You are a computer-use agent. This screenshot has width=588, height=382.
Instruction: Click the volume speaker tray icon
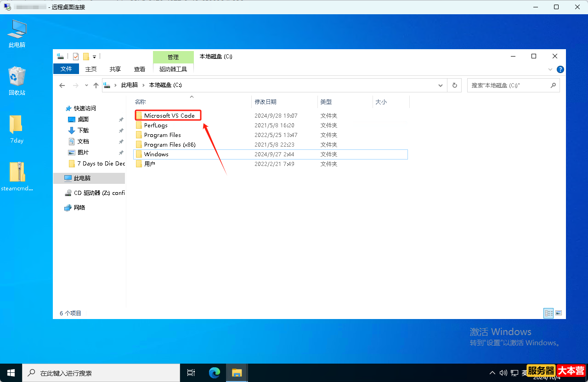[x=503, y=373]
